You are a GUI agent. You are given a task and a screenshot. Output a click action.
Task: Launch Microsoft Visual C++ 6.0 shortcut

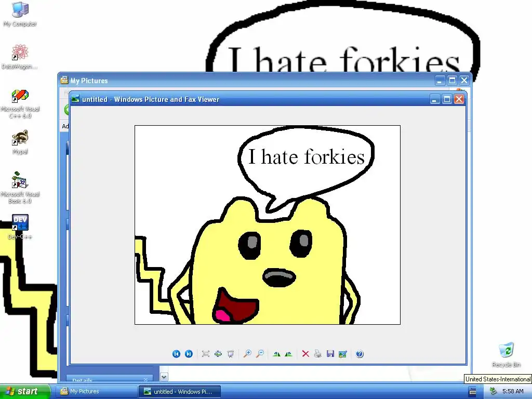pos(20,103)
